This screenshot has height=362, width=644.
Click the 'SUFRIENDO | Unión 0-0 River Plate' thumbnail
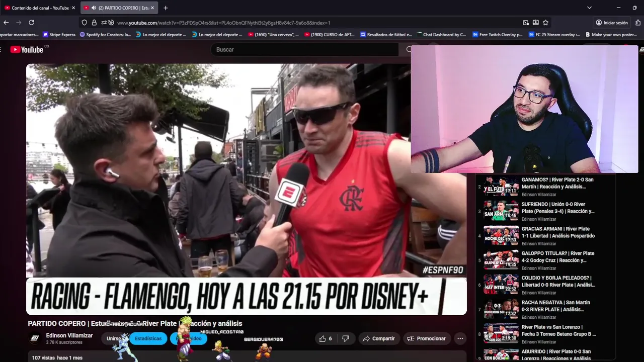[x=501, y=211]
